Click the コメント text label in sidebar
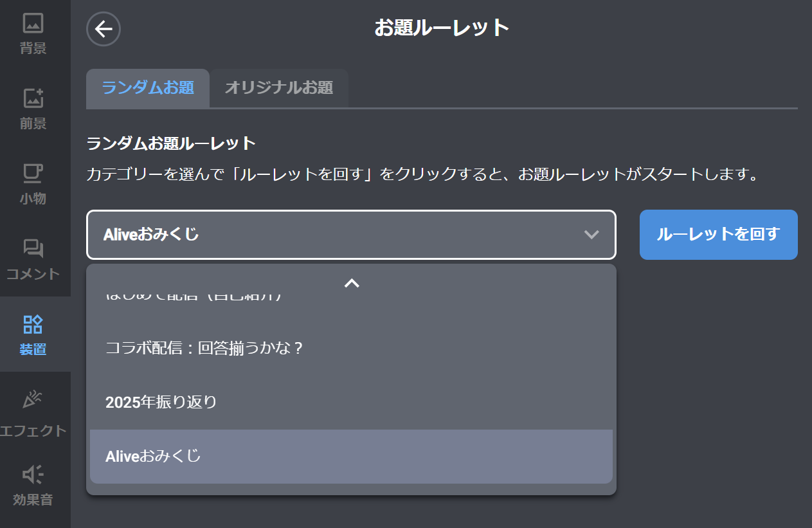This screenshot has width=812, height=528. [x=33, y=274]
